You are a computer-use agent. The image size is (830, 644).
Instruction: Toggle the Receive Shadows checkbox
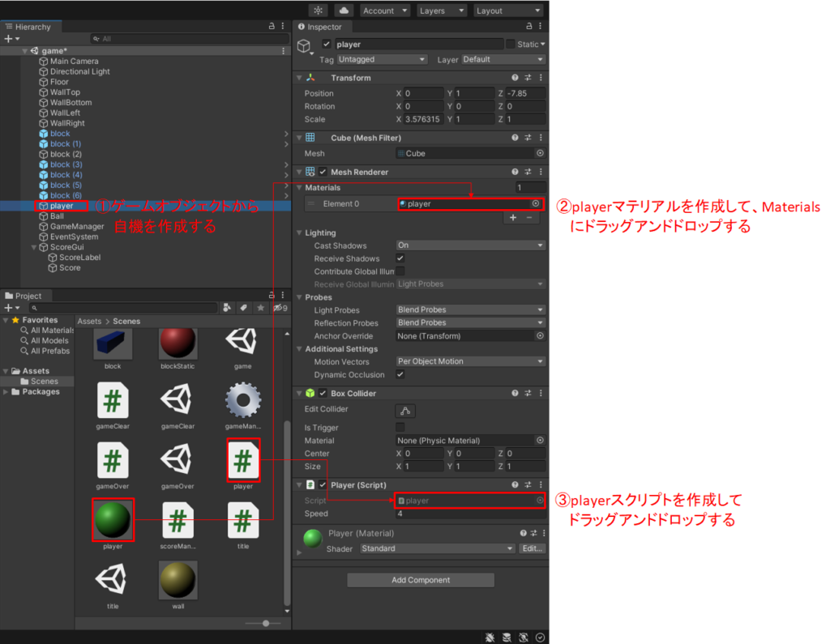pyautogui.click(x=400, y=258)
